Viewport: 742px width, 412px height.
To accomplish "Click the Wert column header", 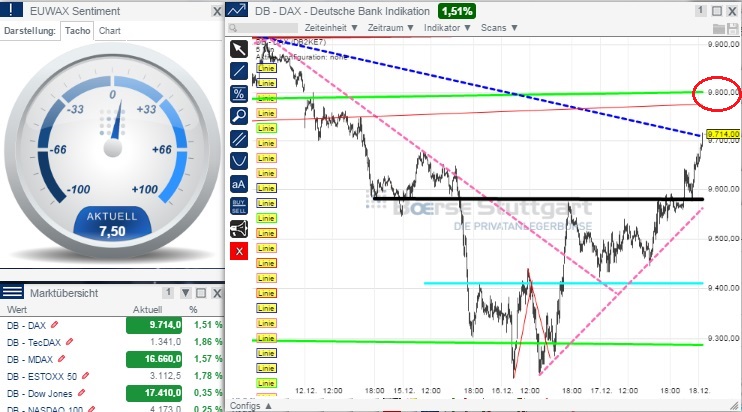I will (x=17, y=309).
